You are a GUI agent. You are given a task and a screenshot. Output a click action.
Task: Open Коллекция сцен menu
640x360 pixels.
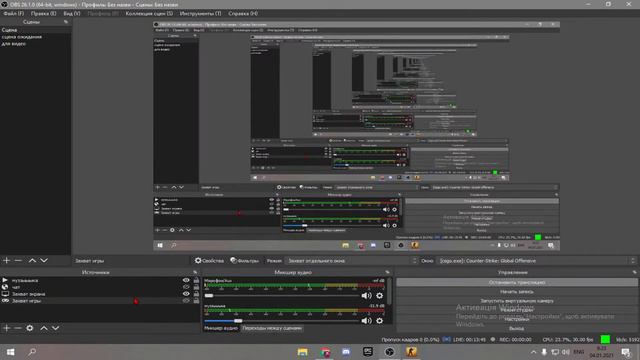[149, 13]
